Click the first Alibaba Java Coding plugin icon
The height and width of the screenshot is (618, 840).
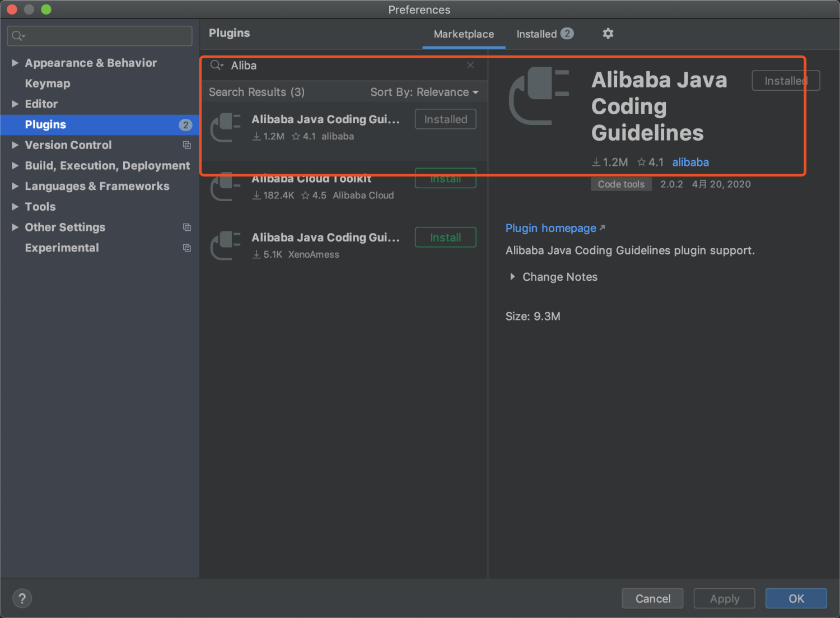point(226,128)
